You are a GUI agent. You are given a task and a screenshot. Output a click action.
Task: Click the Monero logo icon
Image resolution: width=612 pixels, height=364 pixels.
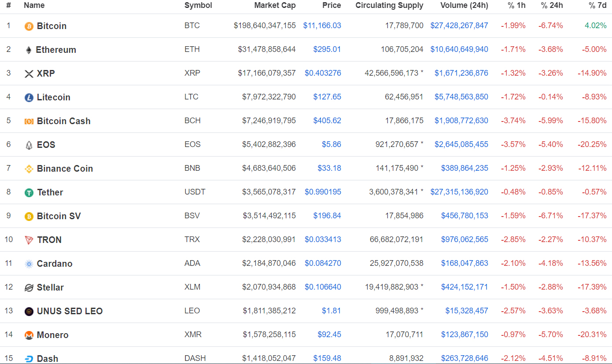pos(29,335)
